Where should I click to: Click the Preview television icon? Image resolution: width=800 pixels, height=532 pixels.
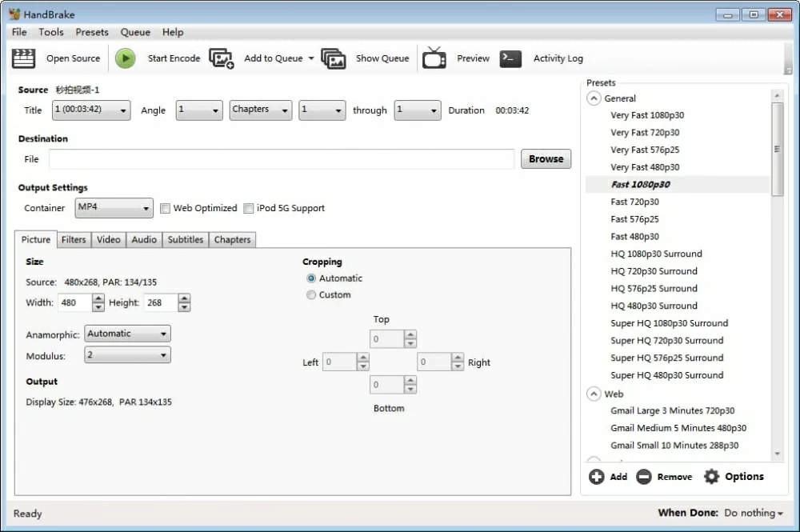pos(434,58)
